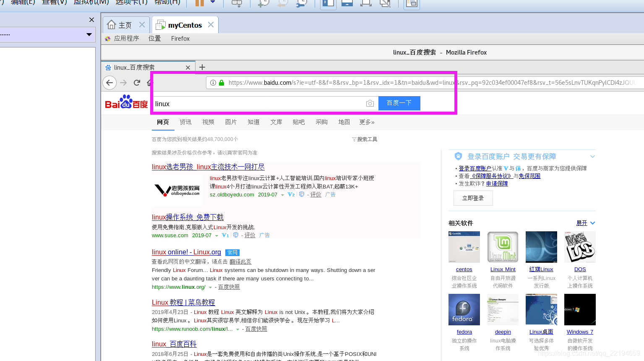Reload the page with refresh icon
Screen dimensions: 644x361
(x=137, y=83)
